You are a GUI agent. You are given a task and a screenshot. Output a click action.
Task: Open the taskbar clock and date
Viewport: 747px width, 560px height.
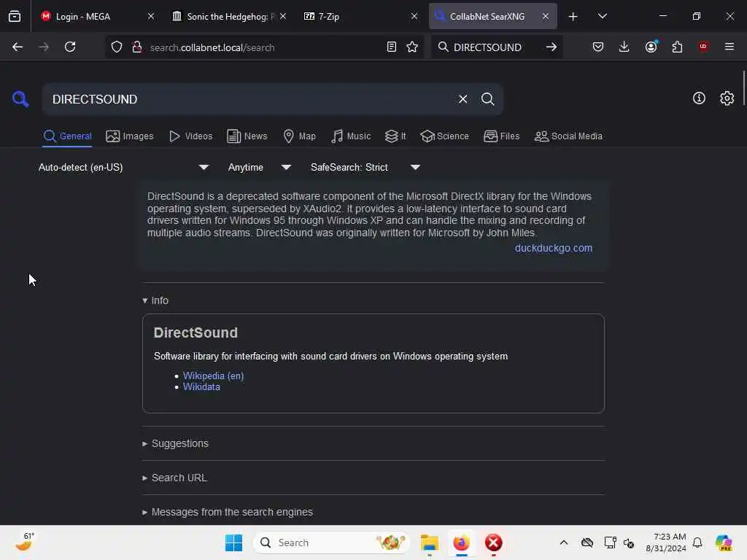[665, 542]
